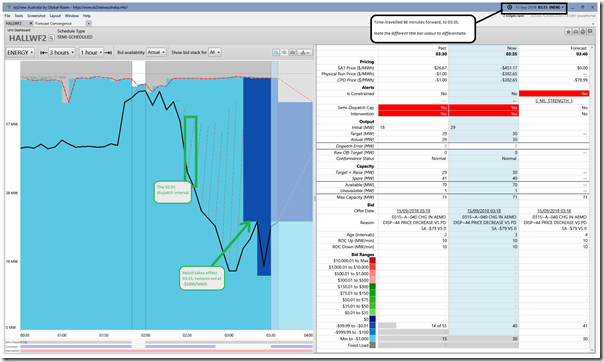Click the -$999.99 to -$100 colour swatch
The width and height of the screenshot is (604, 362).
point(372,332)
